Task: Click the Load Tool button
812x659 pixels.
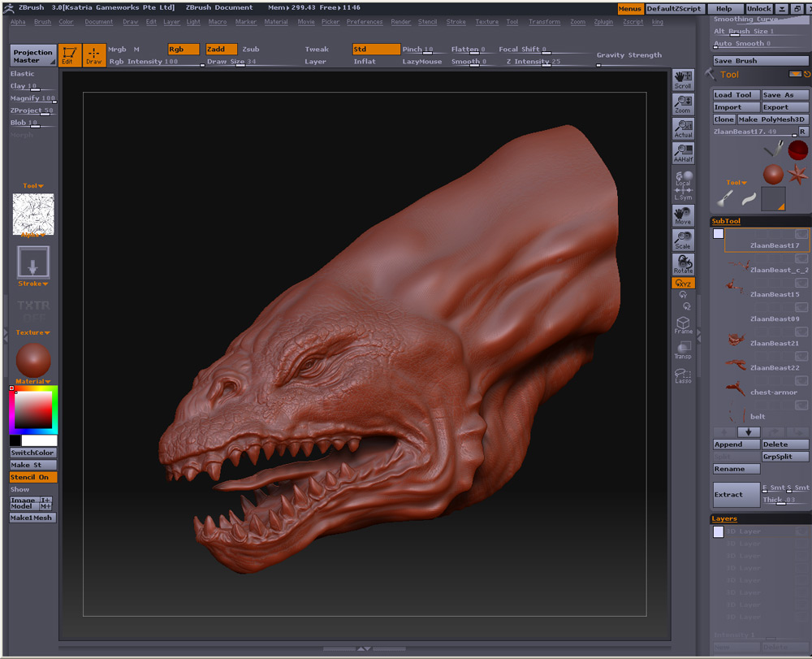Action: tap(736, 95)
